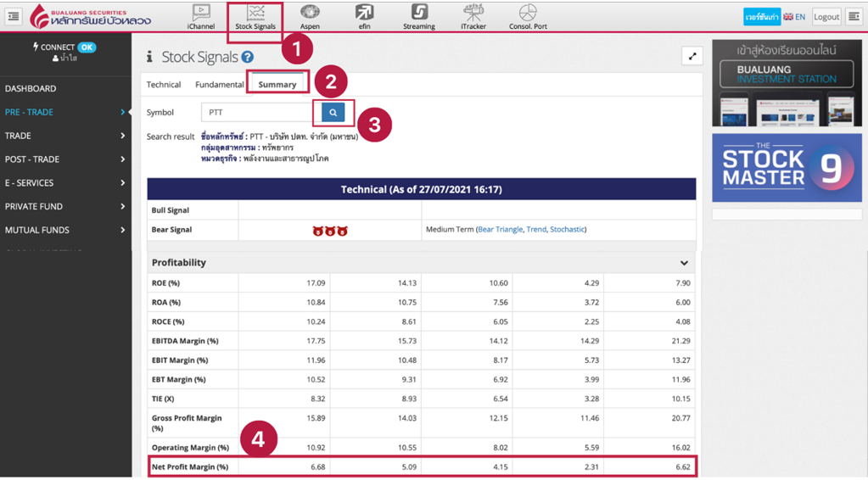Expand the E - SERVICES sidebar menu
The height and width of the screenshot is (480, 868).
(x=64, y=182)
